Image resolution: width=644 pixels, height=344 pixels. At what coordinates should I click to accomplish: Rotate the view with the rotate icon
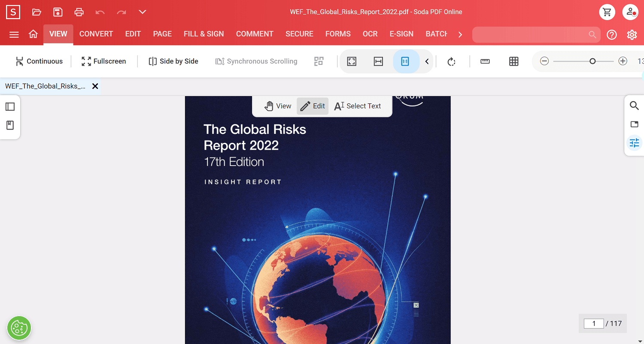(451, 62)
